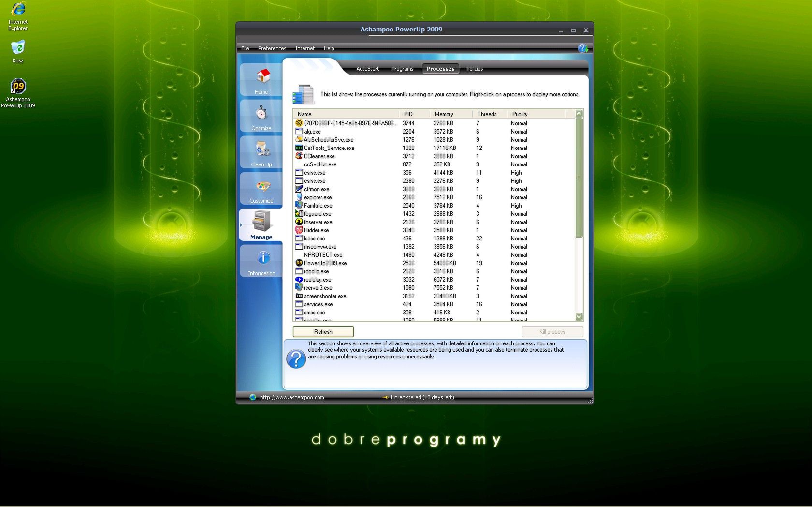Sort processes by Memory column
Viewport: 812px width, 507px height.
click(x=451, y=114)
